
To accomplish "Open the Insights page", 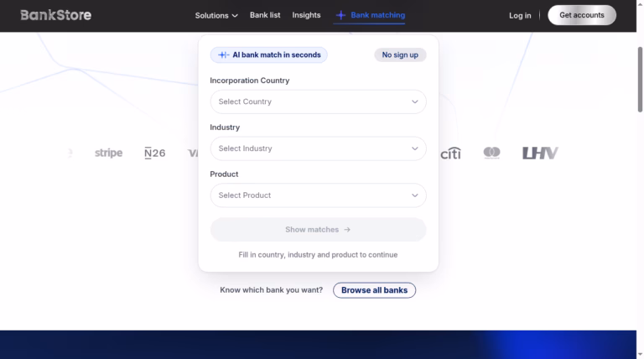I will click(306, 15).
